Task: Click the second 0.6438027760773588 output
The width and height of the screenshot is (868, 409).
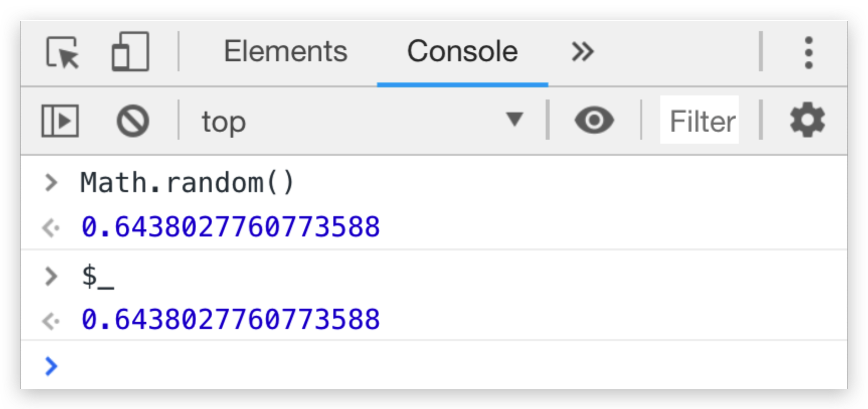Action: click(230, 320)
